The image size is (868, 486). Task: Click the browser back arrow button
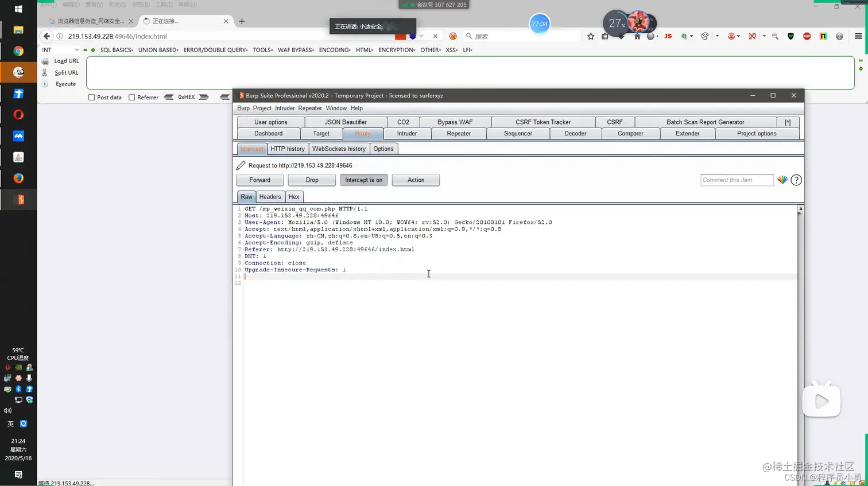point(47,36)
